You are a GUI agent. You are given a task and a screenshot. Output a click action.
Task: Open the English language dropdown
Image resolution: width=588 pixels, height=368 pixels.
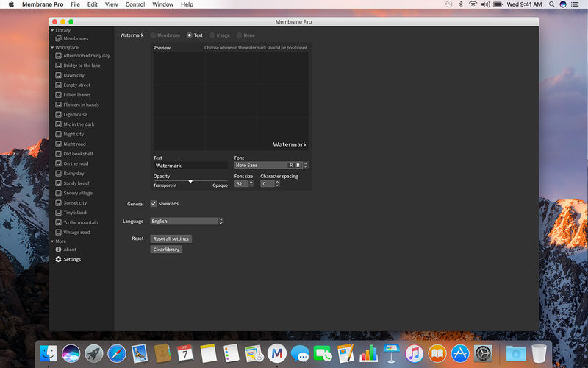[187, 222]
